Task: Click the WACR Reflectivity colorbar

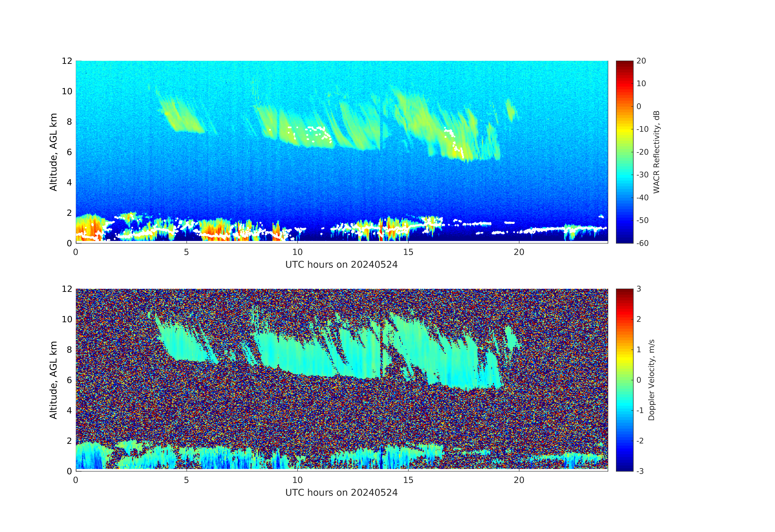Action: pos(624,152)
